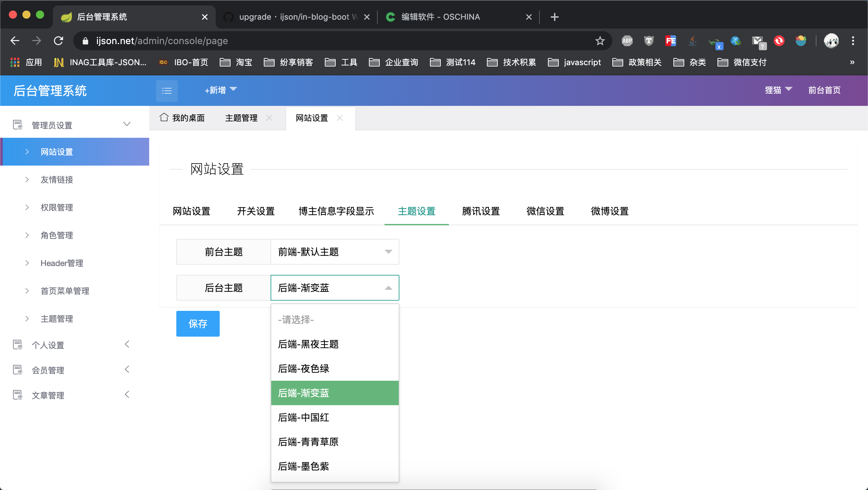Click the home icon on 我的桌面 tab
Image resolution: width=868 pixels, height=490 pixels.
164,117
